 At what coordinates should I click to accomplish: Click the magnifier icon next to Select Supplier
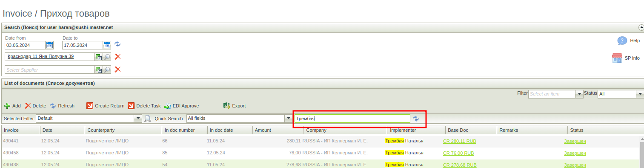[107, 70]
